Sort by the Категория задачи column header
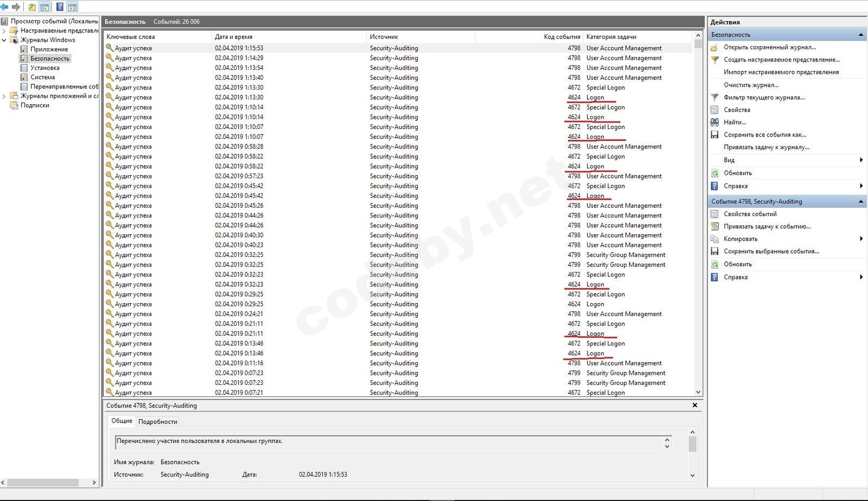This screenshot has height=501, width=868. pos(638,37)
